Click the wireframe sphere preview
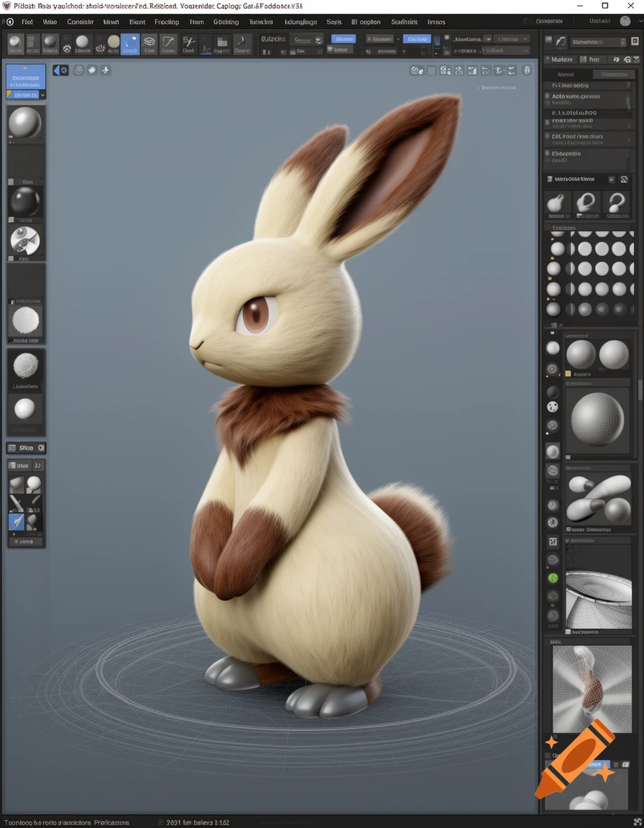This screenshot has width=644, height=828. [598, 419]
